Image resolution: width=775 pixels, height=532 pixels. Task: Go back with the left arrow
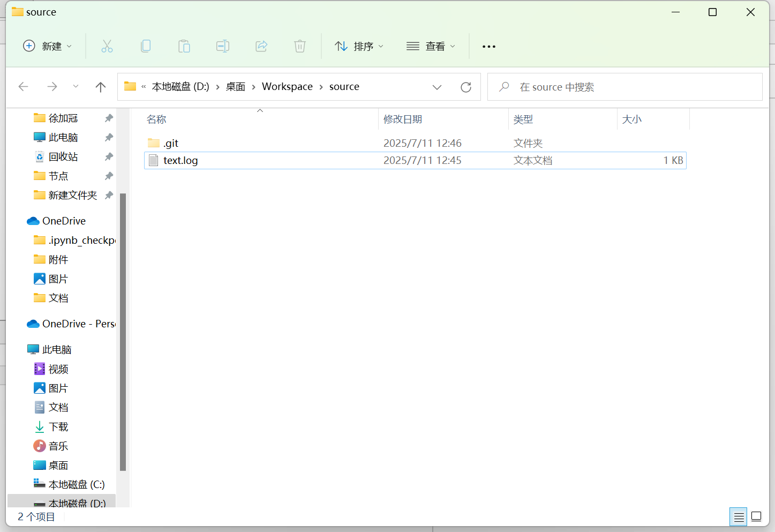(x=23, y=87)
